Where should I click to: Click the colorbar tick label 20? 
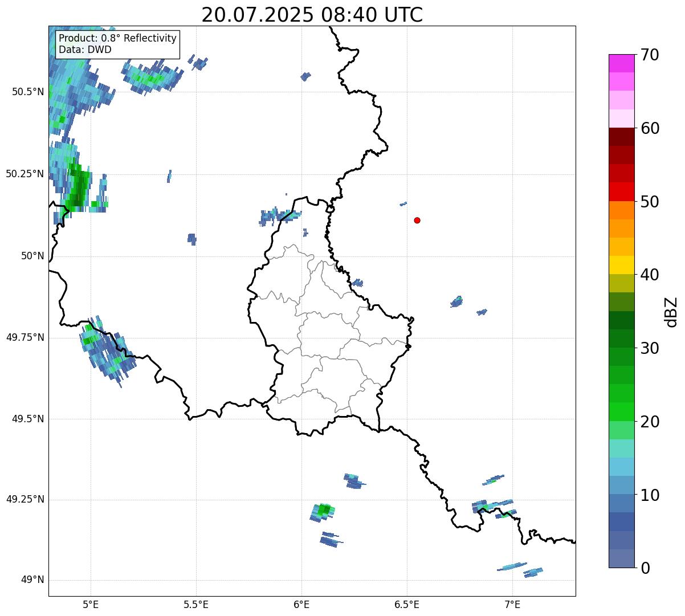650,422
